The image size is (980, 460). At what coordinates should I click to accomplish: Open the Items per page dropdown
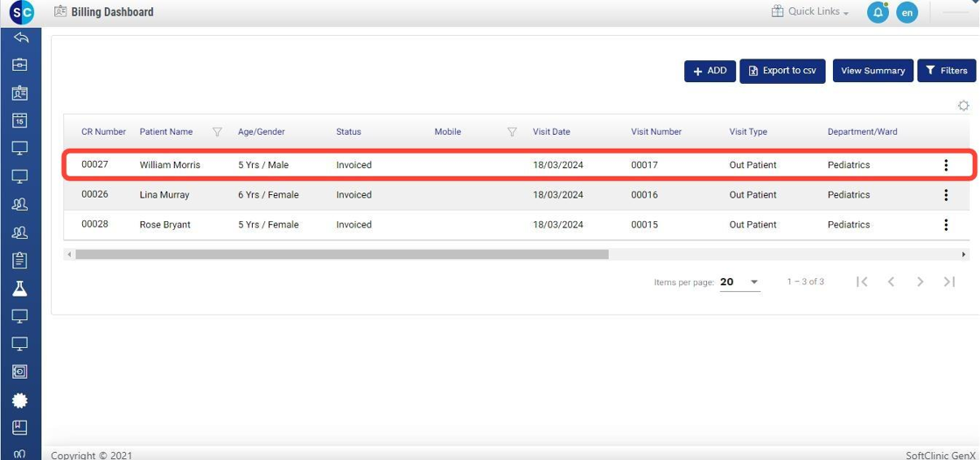pos(740,282)
